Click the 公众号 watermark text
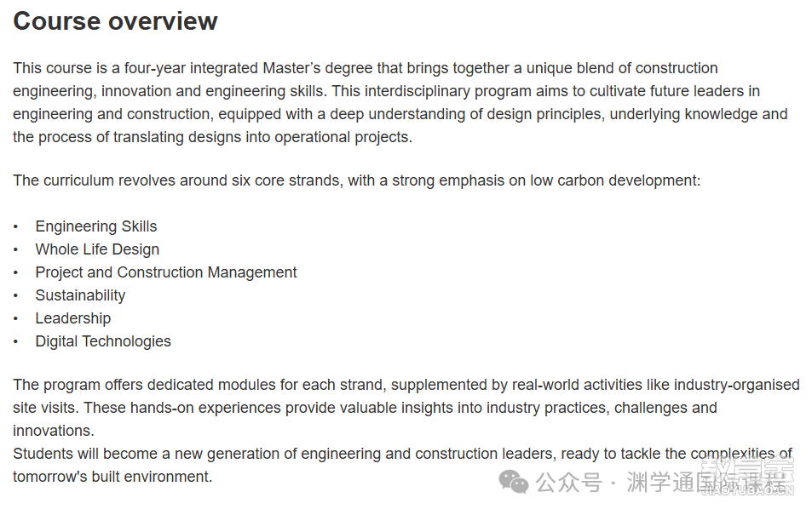This screenshot has width=812, height=515. click(x=568, y=483)
